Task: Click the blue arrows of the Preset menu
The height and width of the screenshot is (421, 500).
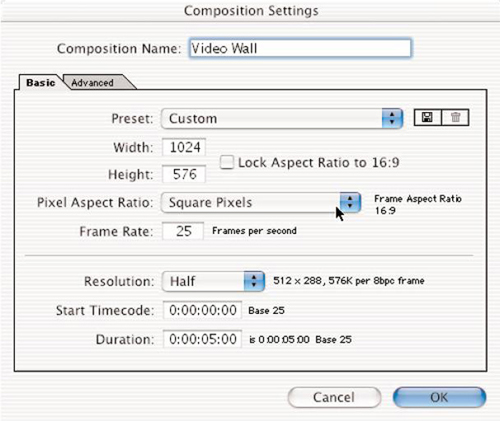Action: pyautogui.click(x=392, y=119)
